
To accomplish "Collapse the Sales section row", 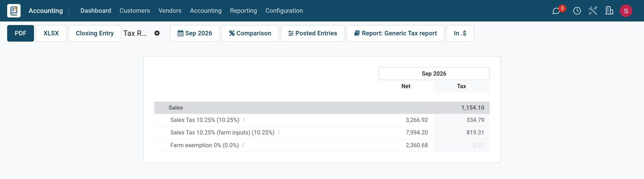I will click(322, 108).
